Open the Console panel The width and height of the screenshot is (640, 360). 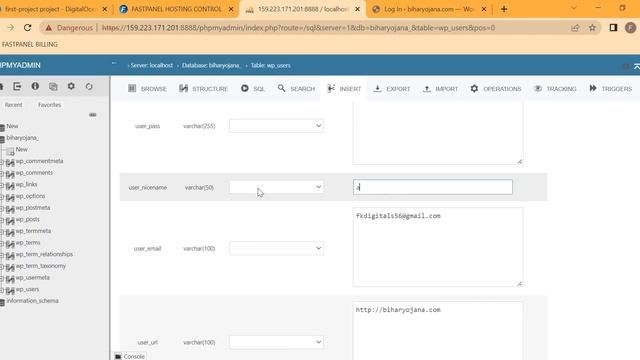point(130,356)
